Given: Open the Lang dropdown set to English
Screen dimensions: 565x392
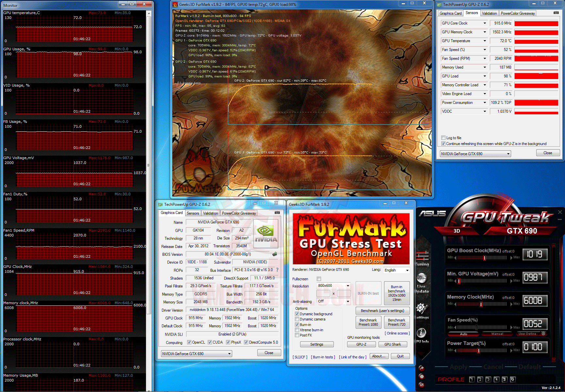Looking at the screenshot, I should tap(397, 270).
